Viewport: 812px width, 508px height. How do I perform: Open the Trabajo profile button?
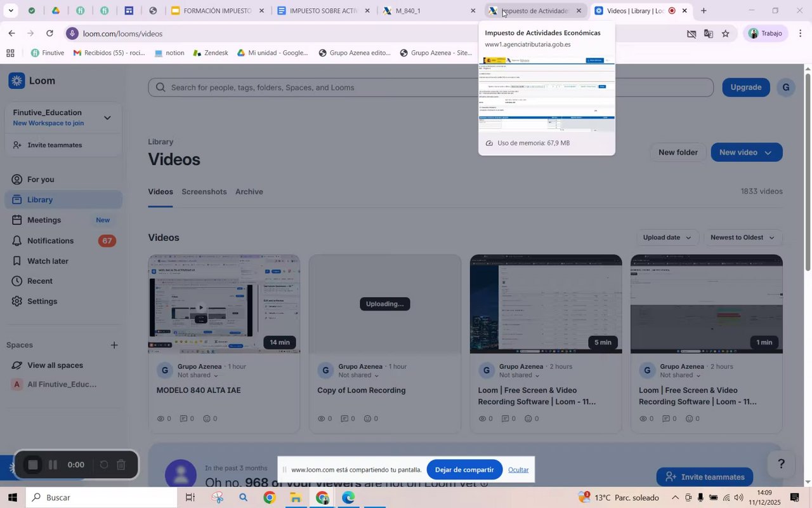765,34
